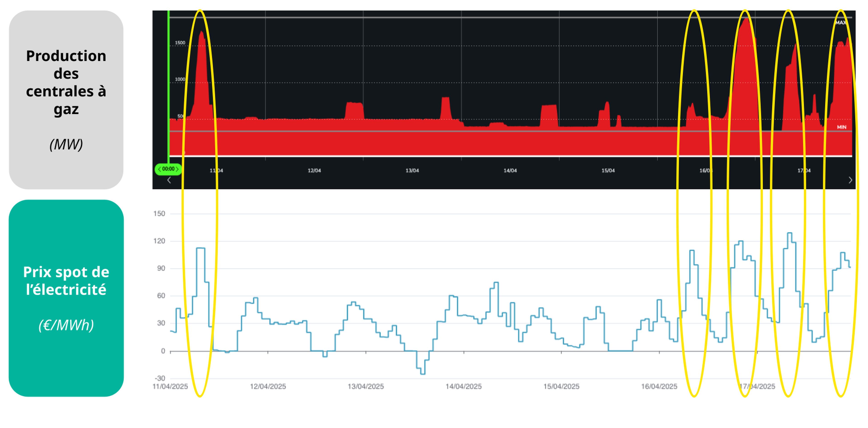Click the 1500 value on the gas chart axis
The height and width of the screenshot is (428, 868).
point(180,43)
